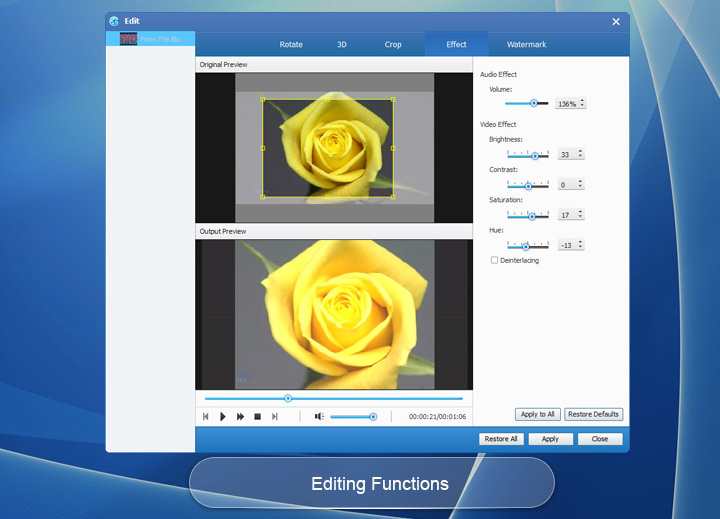This screenshot has width=720, height=519.
Task: Click the Restore Defaults button
Action: pyautogui.click(x=593, y=414)
